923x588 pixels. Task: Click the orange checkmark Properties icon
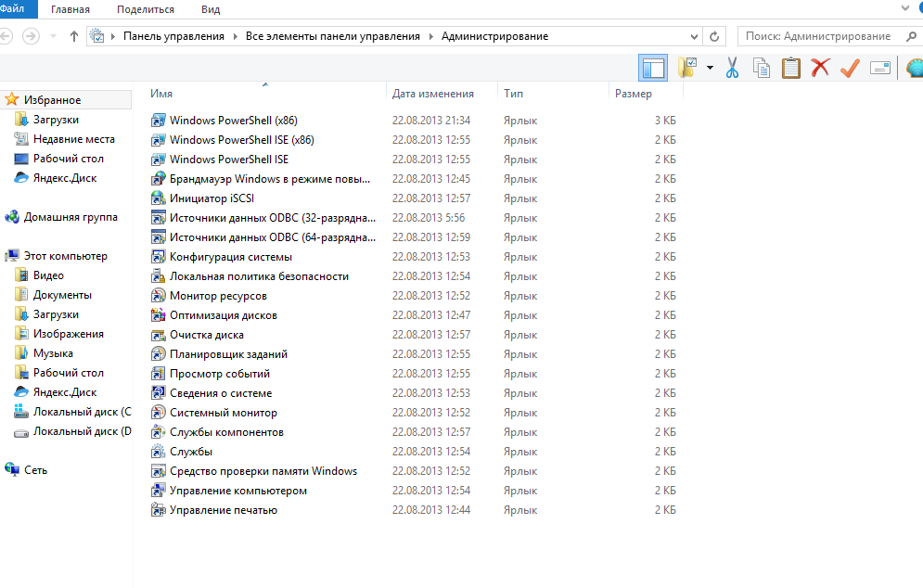[x=850, y=68]
